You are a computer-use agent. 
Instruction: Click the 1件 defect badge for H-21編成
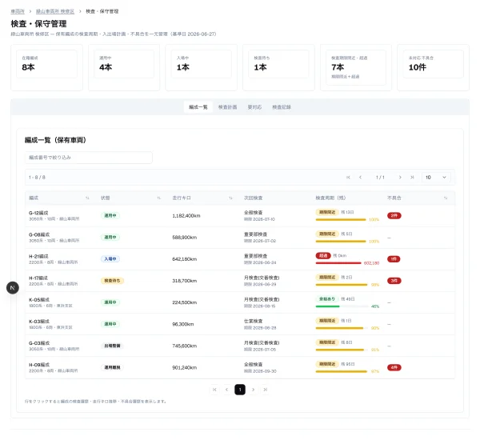point(394,259)
